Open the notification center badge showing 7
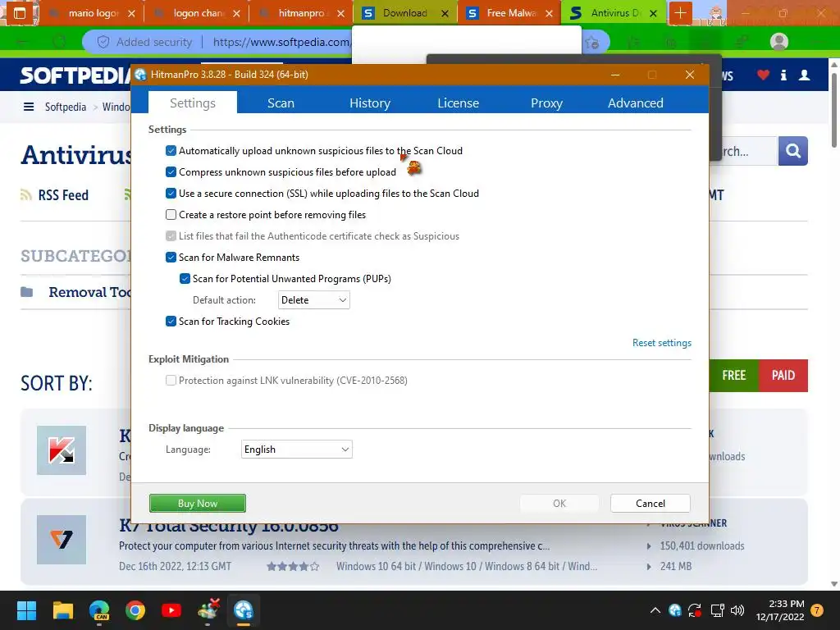Screen dimensions: 840x630 pyautogui.click(x=817, y=610)
